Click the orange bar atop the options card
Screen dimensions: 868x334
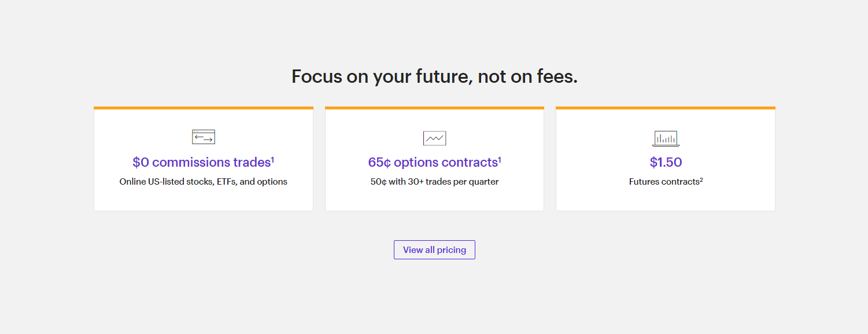tap(434, 108)
